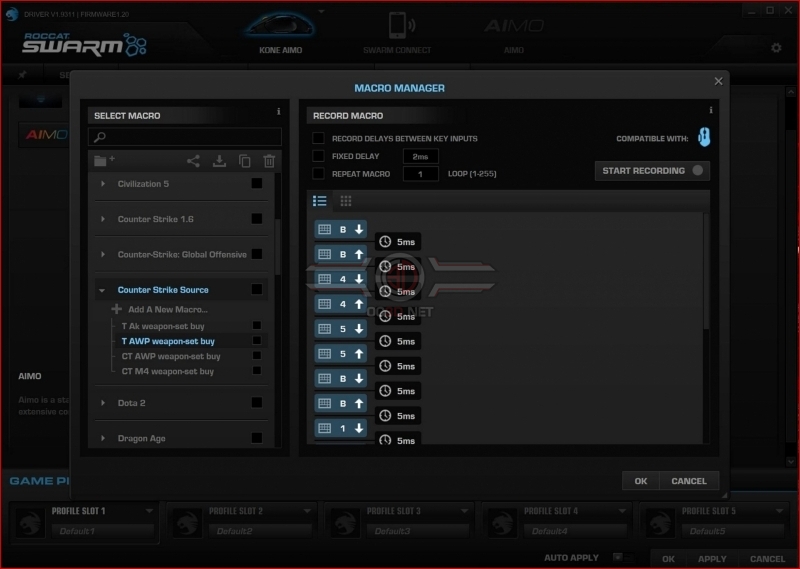
Task: Click the share macro icon
Action: (x=193, y=161)
